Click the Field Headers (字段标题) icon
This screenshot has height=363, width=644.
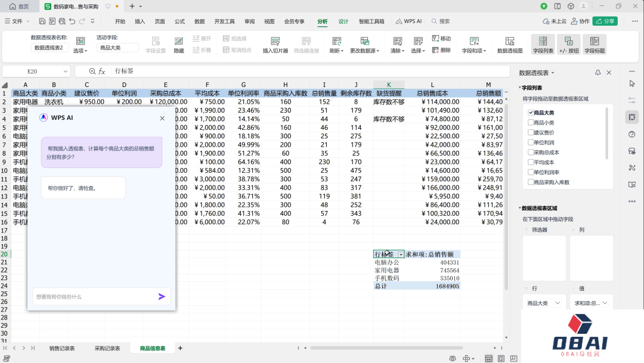[594, 42]
